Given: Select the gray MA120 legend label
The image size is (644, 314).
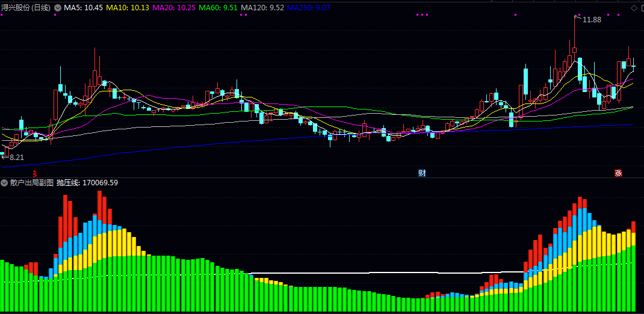Looking at the screenshot, I should [262, 7].
